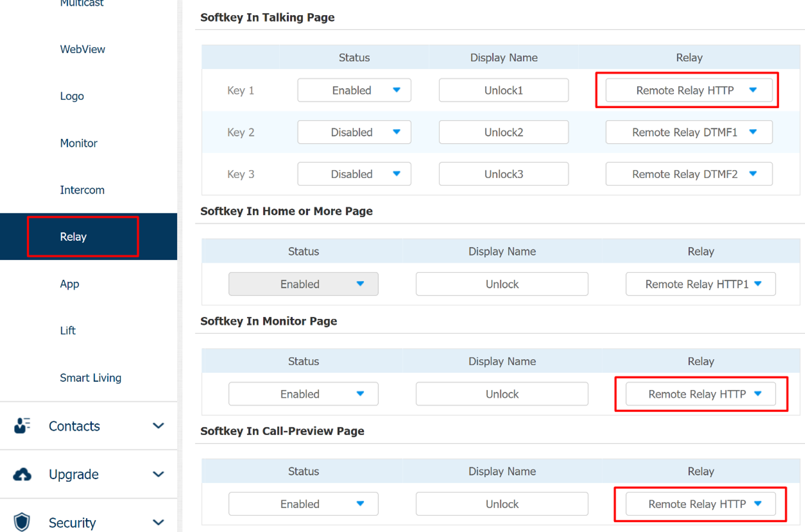Open the Relay sidebar section
This screenshot has height=532, width=805.
coord(73,236)
